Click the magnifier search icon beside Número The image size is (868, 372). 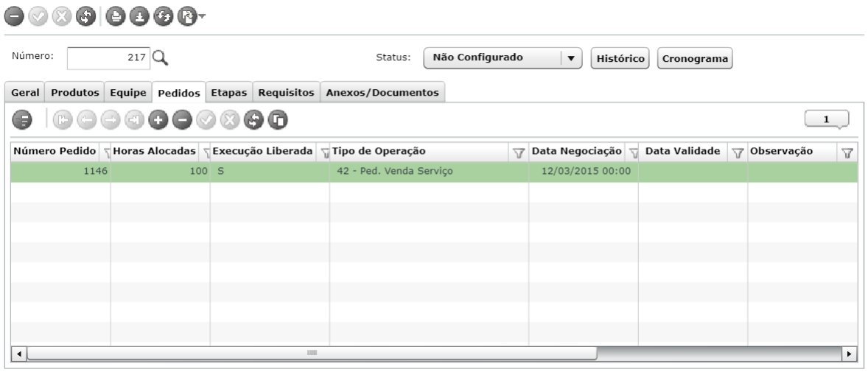[x=160, y=57]
